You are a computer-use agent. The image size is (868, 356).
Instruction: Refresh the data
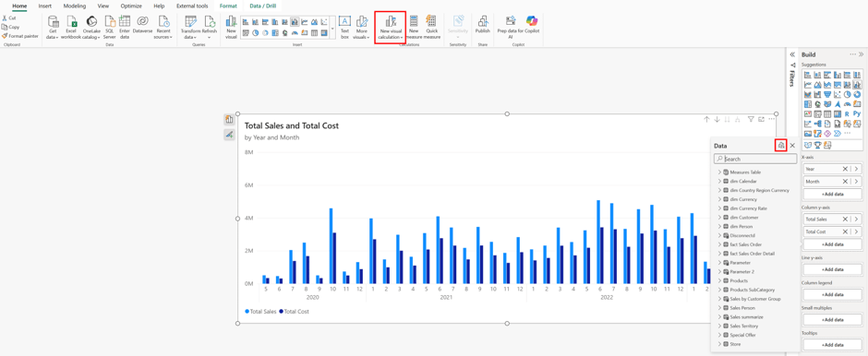210,27
